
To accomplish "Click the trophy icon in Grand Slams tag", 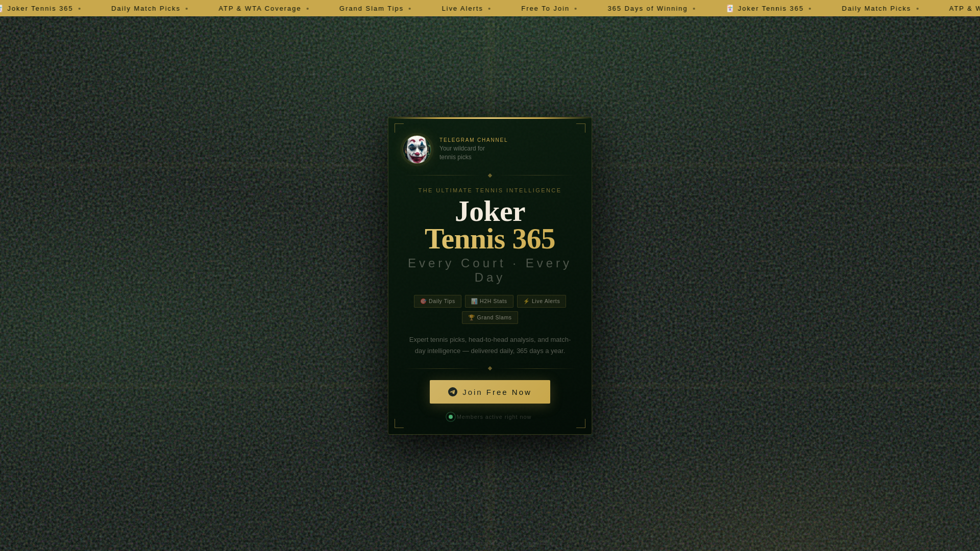I will pyautogui.click(x=472, y=317).
